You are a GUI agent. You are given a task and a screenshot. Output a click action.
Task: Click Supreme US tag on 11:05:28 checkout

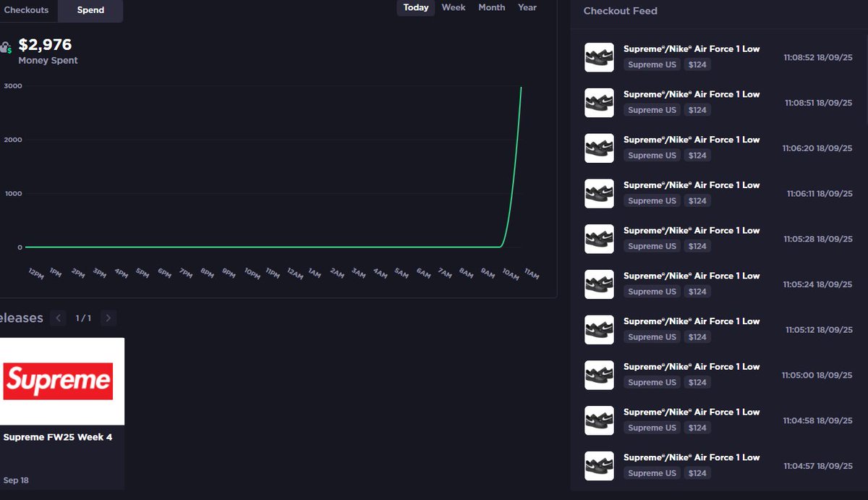pos(652,246)
